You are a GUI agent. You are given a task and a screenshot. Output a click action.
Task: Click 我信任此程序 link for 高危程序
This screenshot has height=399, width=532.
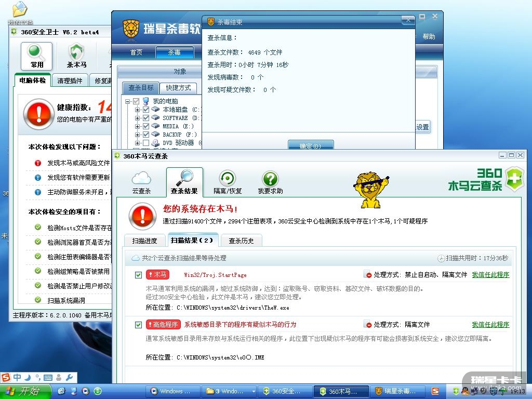point(490,325)
